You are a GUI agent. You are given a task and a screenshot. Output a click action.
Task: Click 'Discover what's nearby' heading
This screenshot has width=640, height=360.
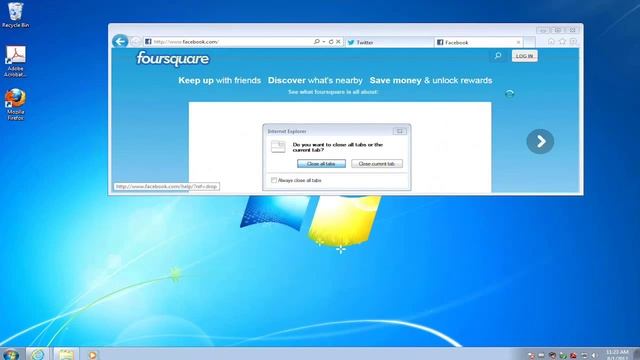click(x=315, y=80)
